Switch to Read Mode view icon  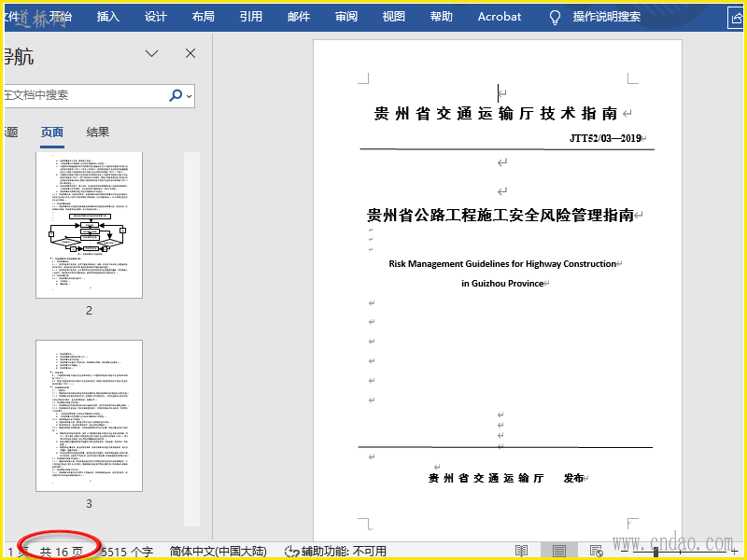pyautogui.click(x=522, y=551)
